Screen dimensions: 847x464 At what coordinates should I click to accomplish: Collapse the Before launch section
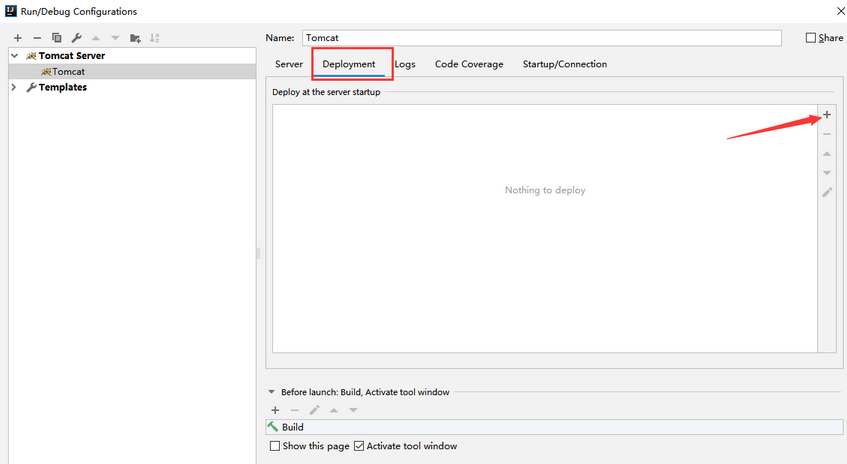click(x=271, y=392)
